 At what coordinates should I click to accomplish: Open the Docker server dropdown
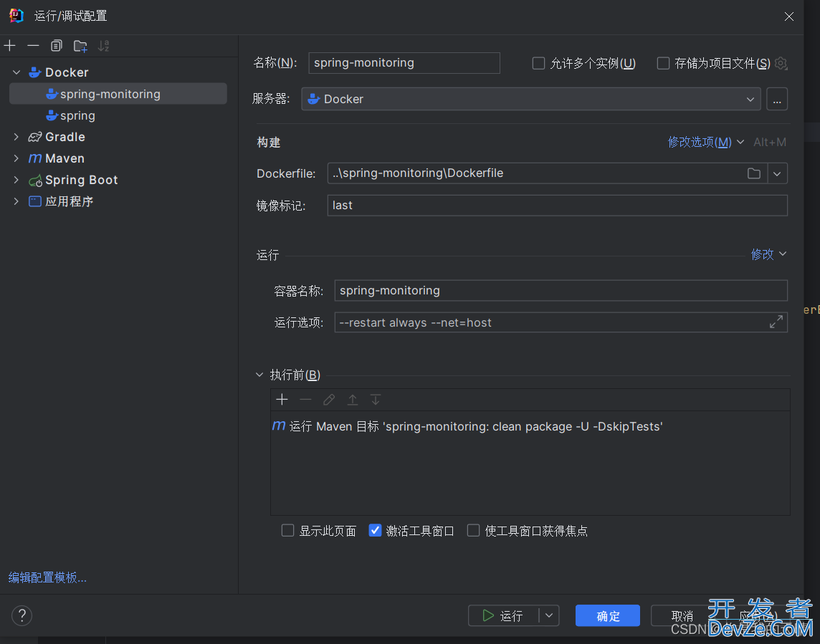pos(531,100)
